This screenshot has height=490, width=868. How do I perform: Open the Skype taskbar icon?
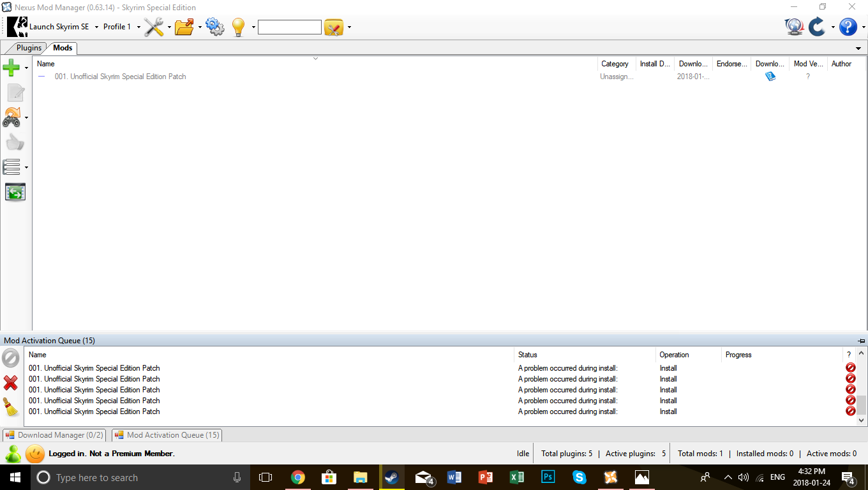579,477
